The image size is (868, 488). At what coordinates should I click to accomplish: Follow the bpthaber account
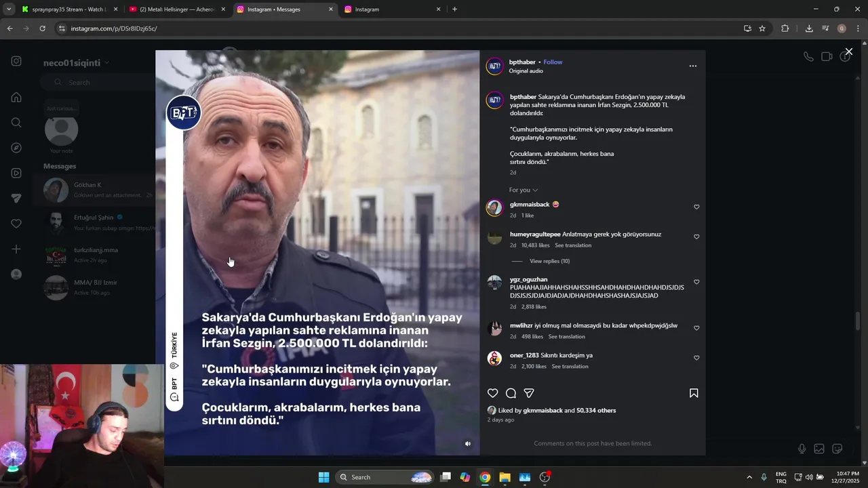pos(553,62)
